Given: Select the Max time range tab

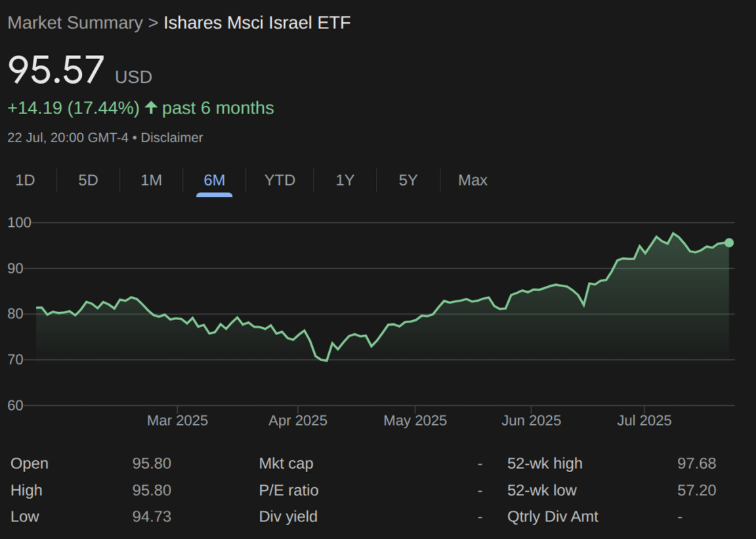Looking at the screenshot, I should (x=473, y=180).
